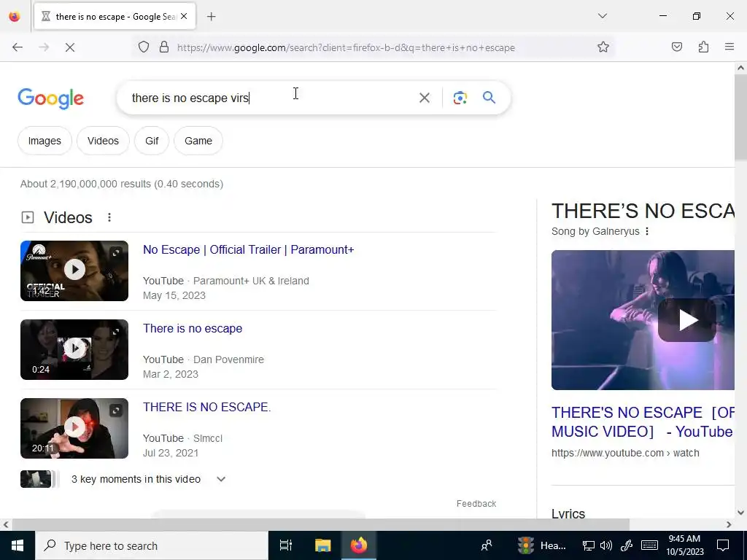Stop loading the page
Viewport: 747px width, 560px height.
70,47
